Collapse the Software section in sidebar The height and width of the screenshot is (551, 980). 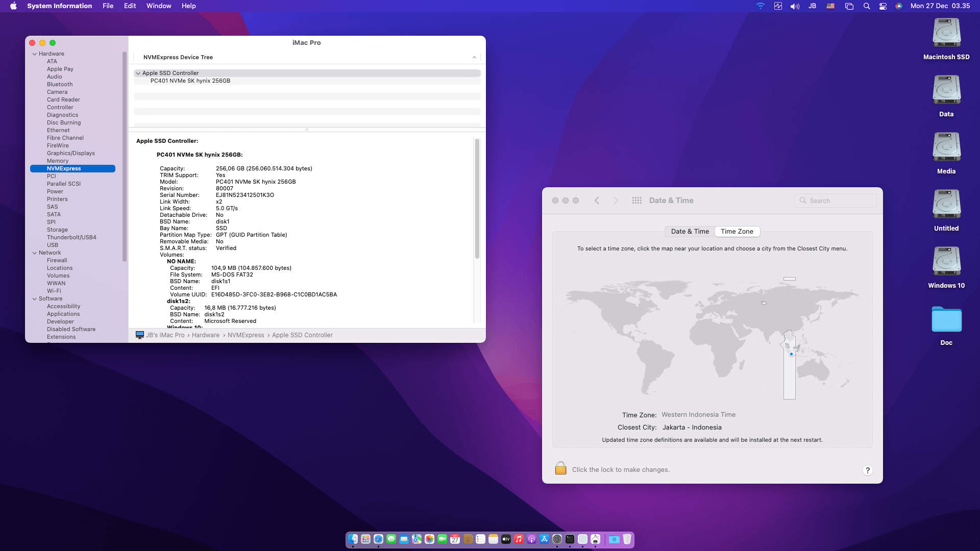(x=35, y=299)
